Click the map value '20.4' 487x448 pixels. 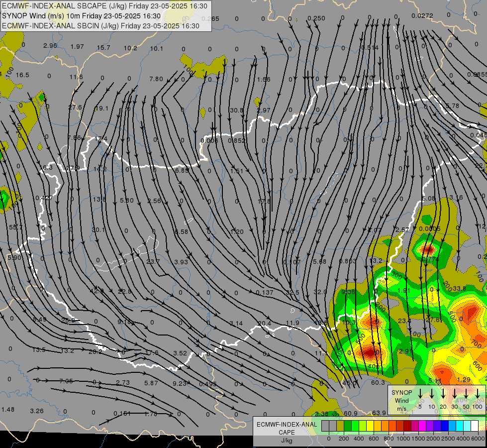pyautogui.click(x=264, y=324)
